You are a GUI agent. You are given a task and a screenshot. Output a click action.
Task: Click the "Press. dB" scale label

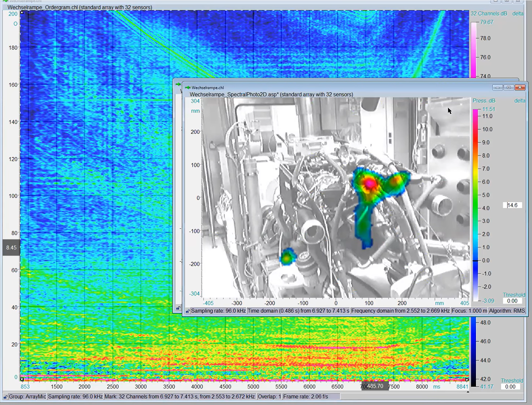coord(484,101)
